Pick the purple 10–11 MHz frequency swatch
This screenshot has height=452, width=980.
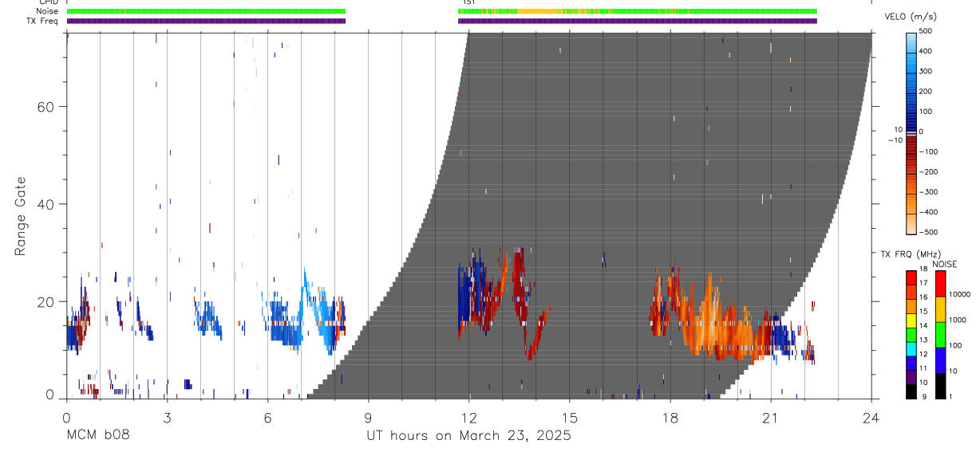911,376
